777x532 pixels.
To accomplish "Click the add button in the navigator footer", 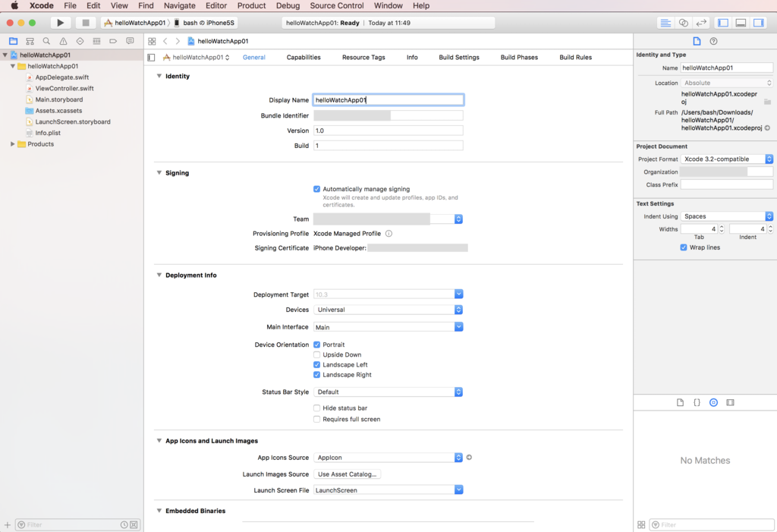I will (x=8, y=524).
